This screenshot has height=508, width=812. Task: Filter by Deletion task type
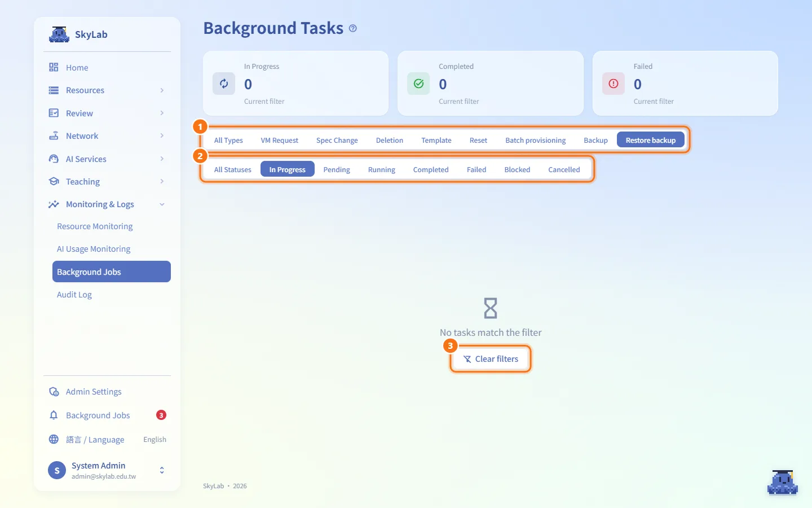[390, 140]
